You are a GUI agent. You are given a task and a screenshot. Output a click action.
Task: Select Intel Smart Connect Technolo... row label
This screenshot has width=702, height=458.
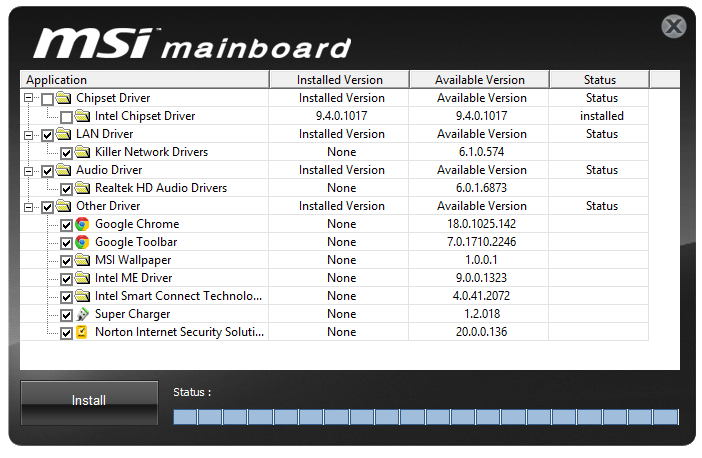pos(179,296)
